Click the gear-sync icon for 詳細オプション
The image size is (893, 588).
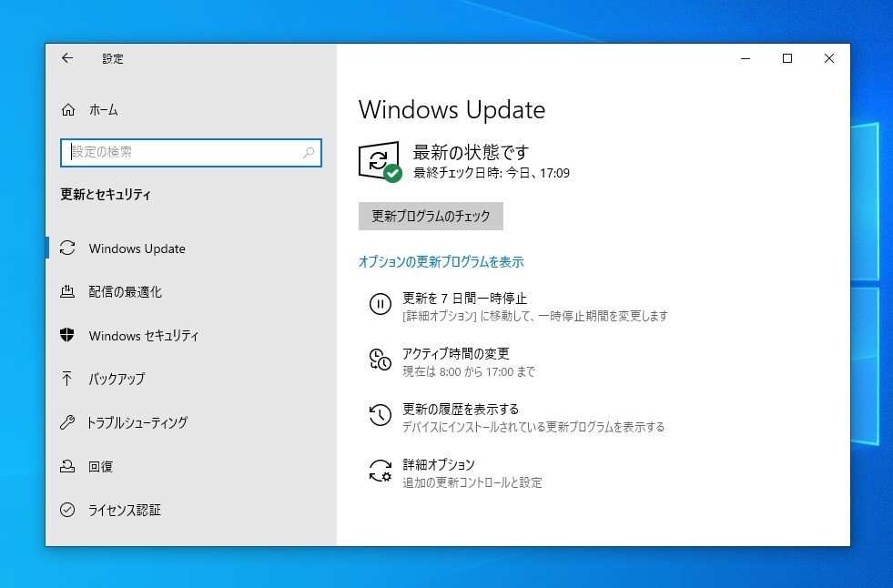(380, 471)
